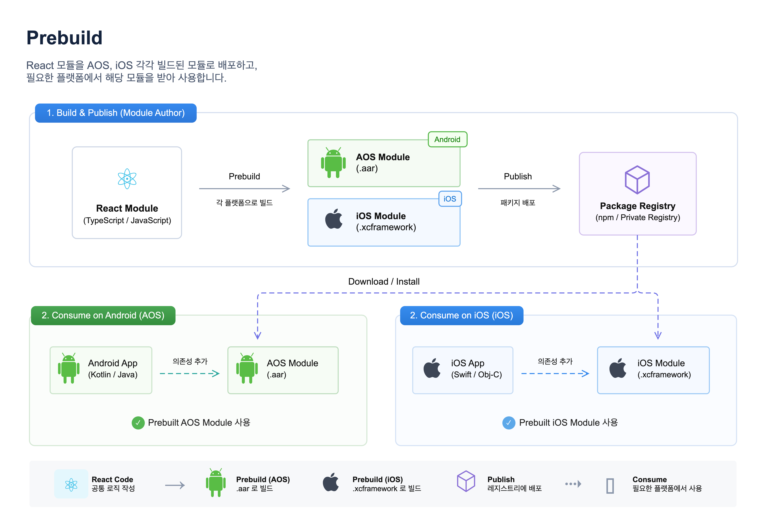Click the React Code legend icon
Screen dimensions: 763x532
[71, 484]
